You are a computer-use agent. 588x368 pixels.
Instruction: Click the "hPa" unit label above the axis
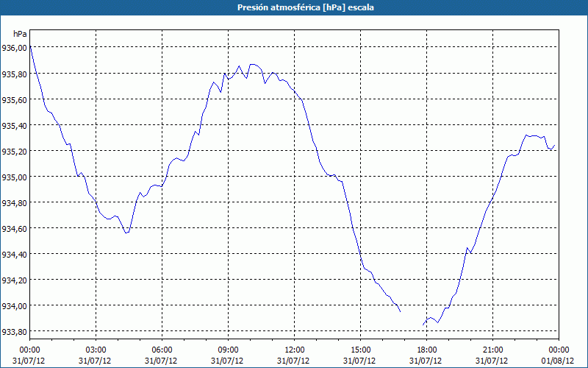[x=20, y=34]
